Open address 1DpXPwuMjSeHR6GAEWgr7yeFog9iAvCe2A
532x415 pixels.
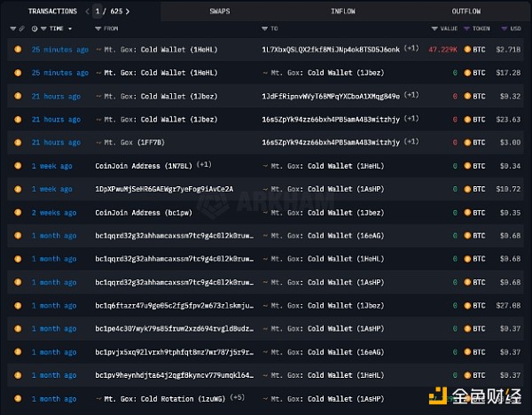coord(164,189)
